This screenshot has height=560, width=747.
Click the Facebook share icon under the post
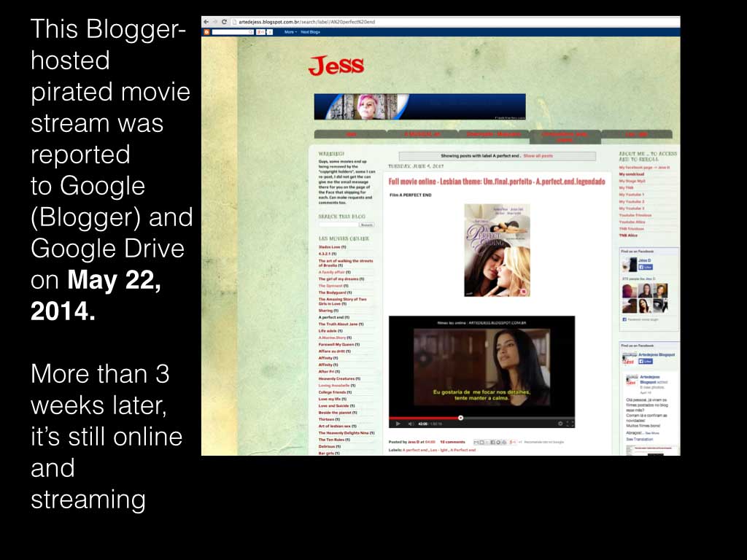[493, 443]
